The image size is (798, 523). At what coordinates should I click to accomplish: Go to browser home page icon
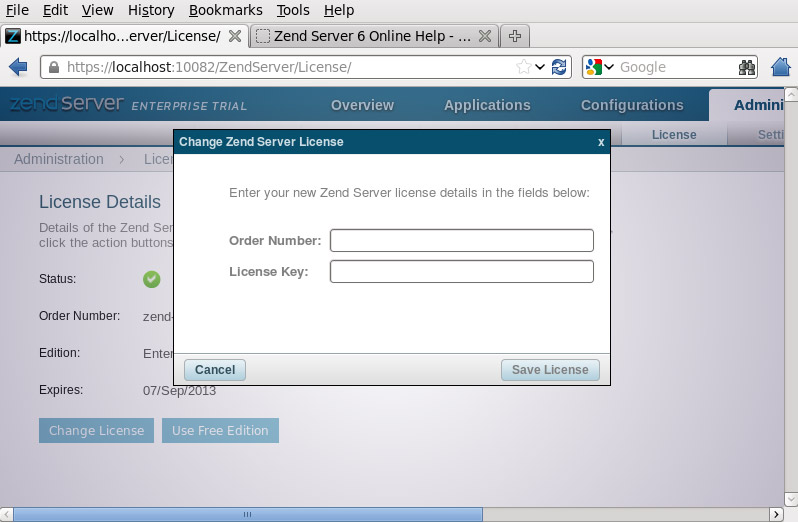(x=781, y=67)
